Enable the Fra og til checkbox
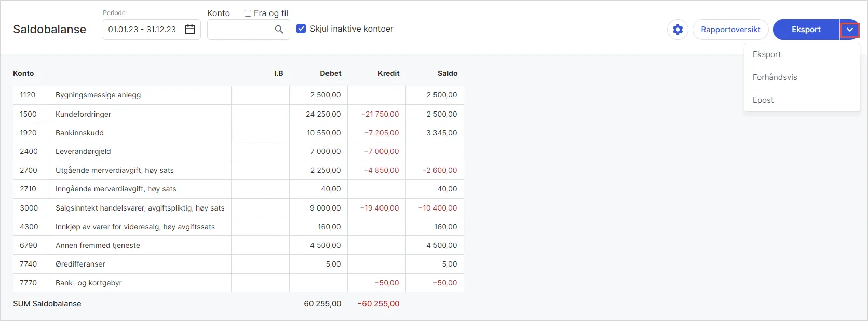 248,13
